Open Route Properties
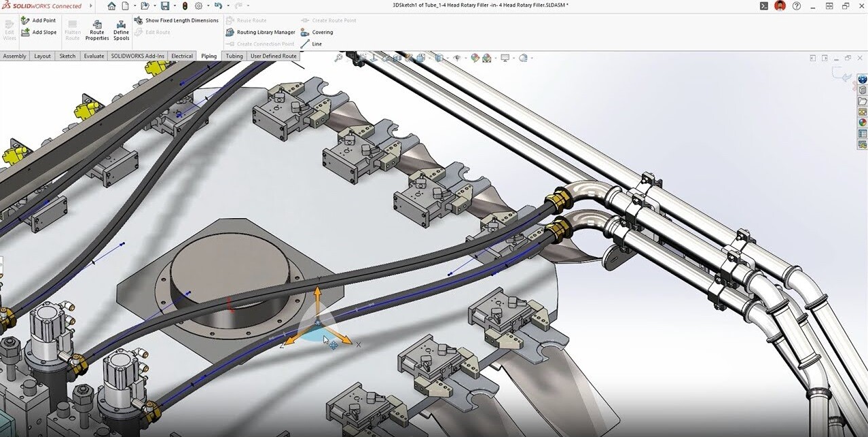868x437 pixels. 96,29
